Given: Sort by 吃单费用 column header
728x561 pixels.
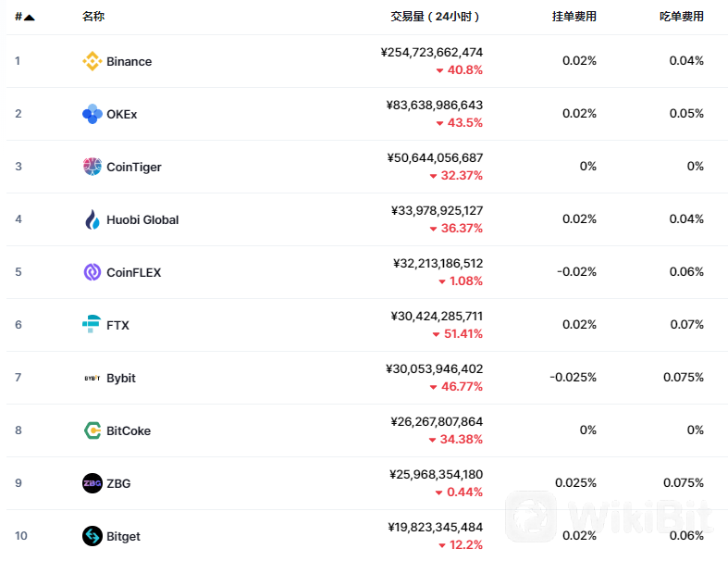Looking at the screenshot, I should 681,17.
